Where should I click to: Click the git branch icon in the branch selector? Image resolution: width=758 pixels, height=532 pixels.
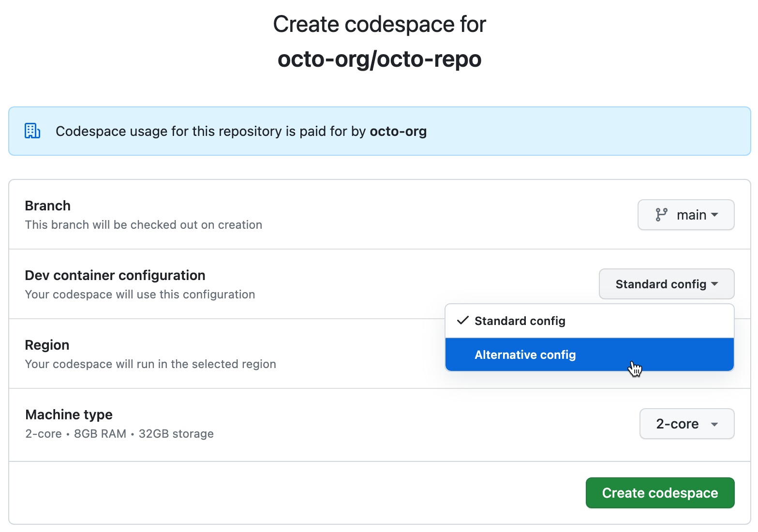click(662, 215)
